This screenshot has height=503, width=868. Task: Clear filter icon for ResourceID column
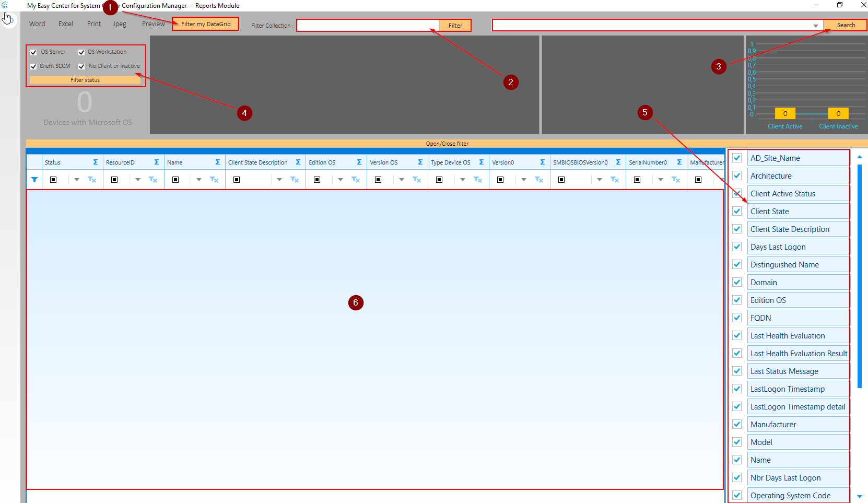click(153, 180)
